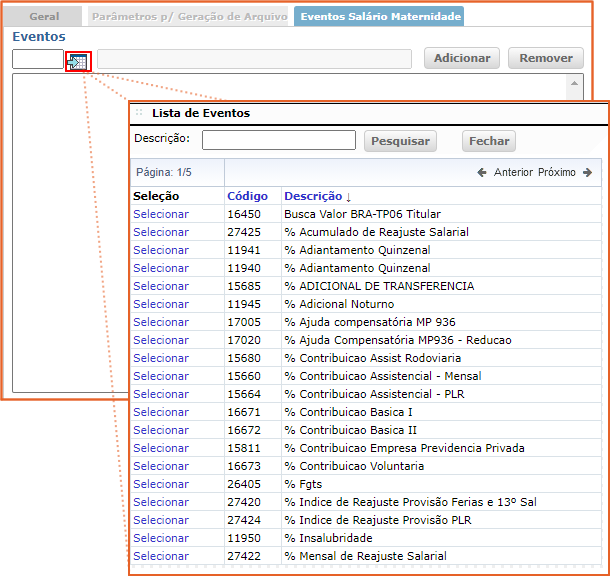Screen dimensions: 610x576
Task: Sort the list by Código column
Action: [x=247, y=196]
